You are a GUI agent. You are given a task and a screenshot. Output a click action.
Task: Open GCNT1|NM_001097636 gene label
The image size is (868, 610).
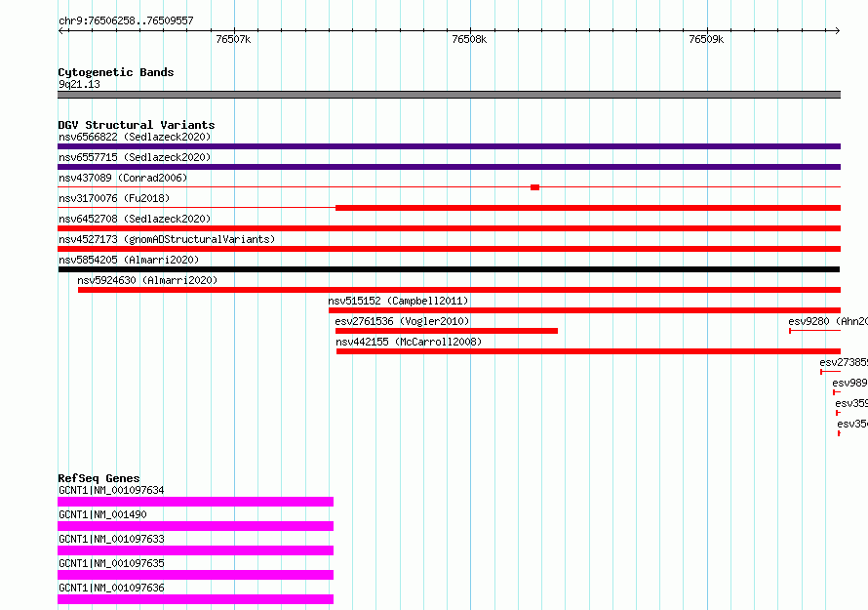pos(111,588)
